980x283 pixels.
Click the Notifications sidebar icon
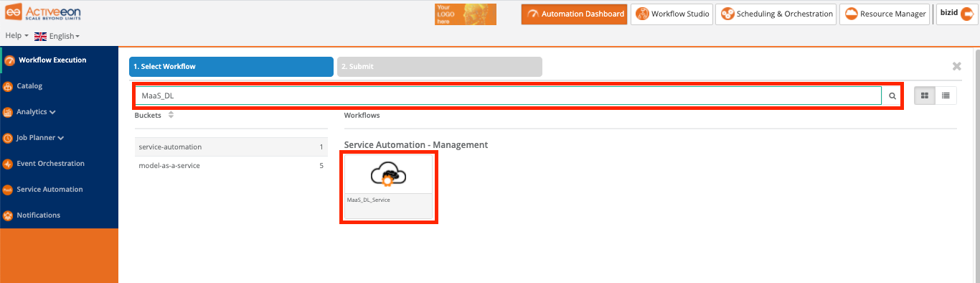pos(8,215)
